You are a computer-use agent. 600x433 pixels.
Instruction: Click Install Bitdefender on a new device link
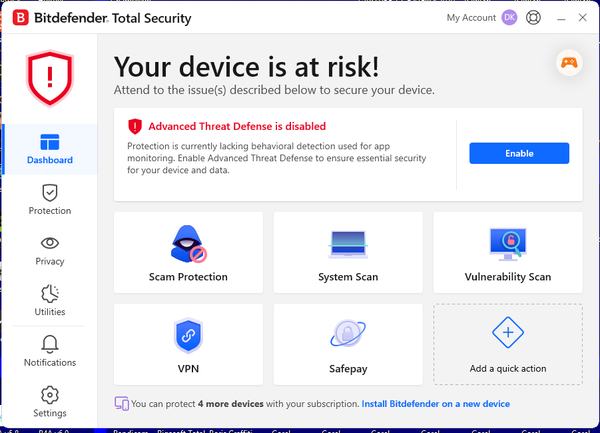(435, 404)
